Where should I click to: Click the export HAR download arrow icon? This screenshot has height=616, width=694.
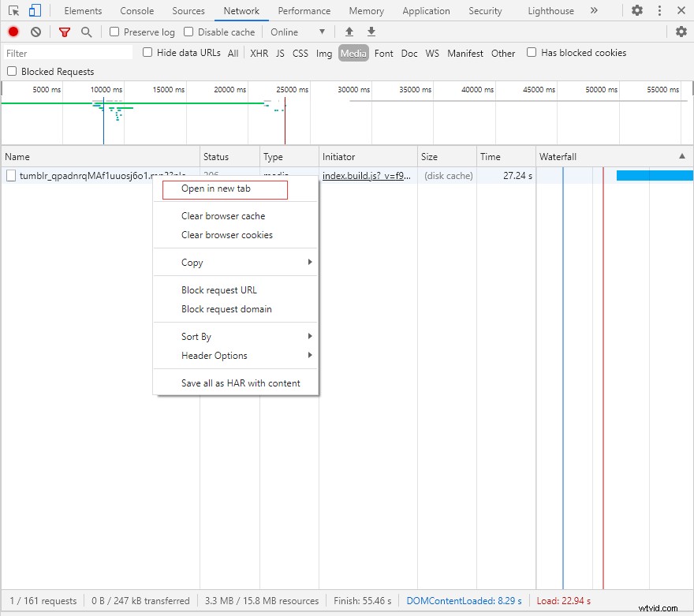(371, 32)
